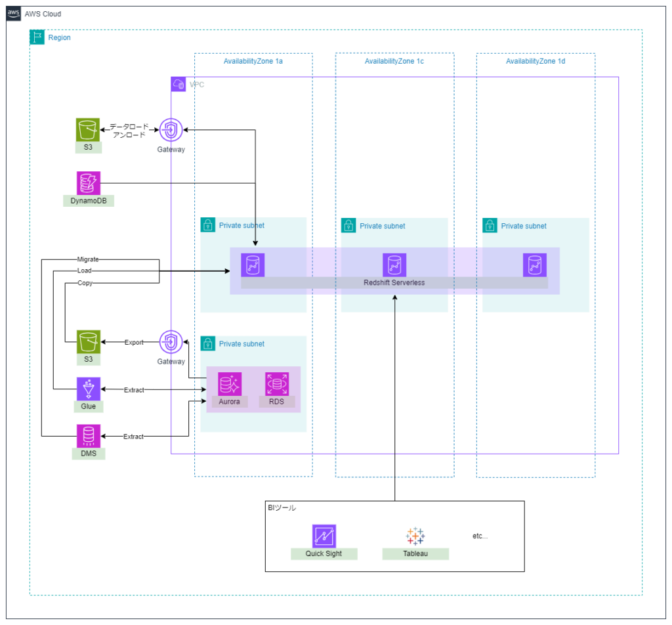Select the "Gateway" label beside the Export arrow

tap(171, 361)
